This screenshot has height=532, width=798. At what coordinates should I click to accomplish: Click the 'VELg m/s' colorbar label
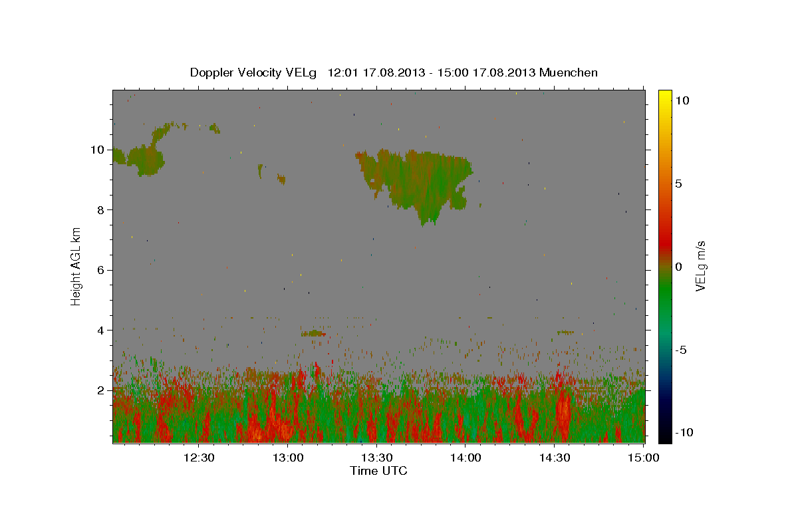click(700, 265)
